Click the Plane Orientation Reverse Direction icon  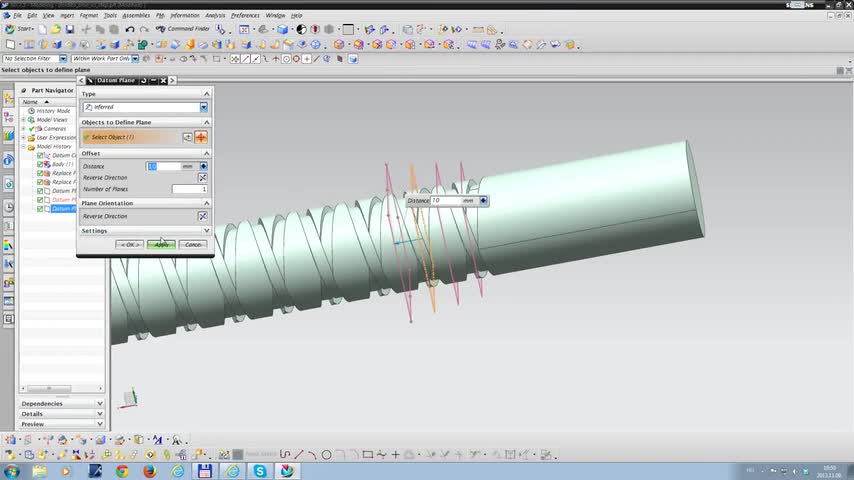[x=202, y=216]
